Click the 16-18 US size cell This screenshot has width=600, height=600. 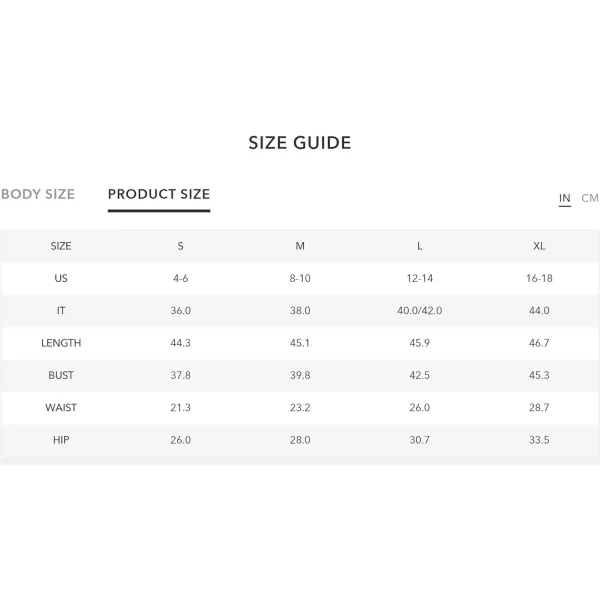click(x=539, y=278)
